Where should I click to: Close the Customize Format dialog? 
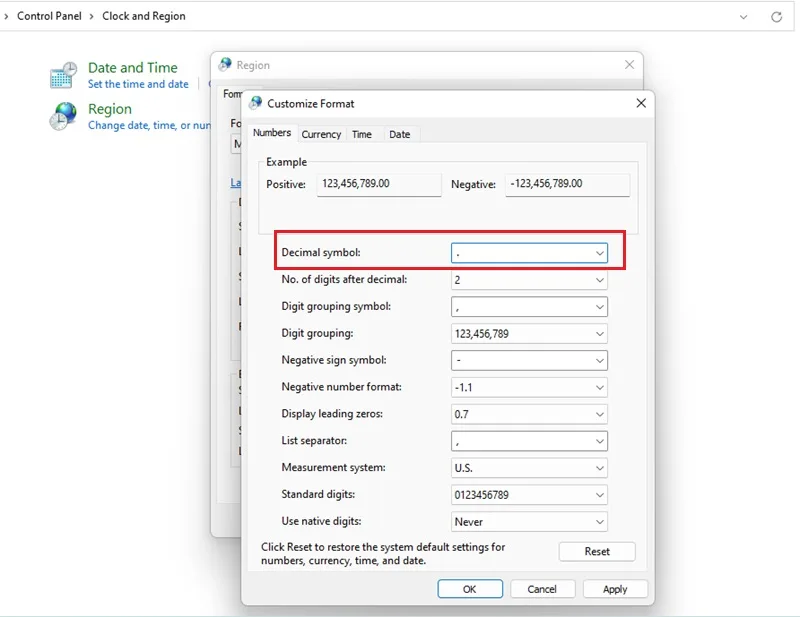(641, 103)
